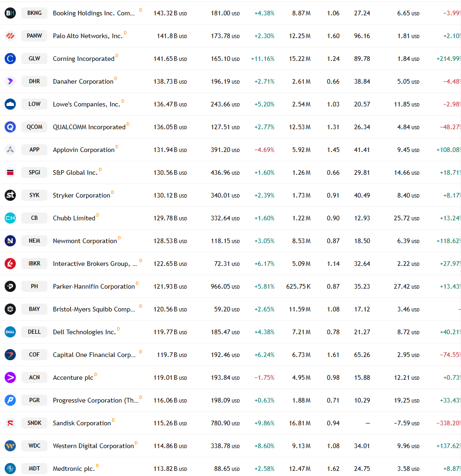Click the Parker-Hannifin logo icon
The image size is (461, 476).
click(x=10, y=286)
